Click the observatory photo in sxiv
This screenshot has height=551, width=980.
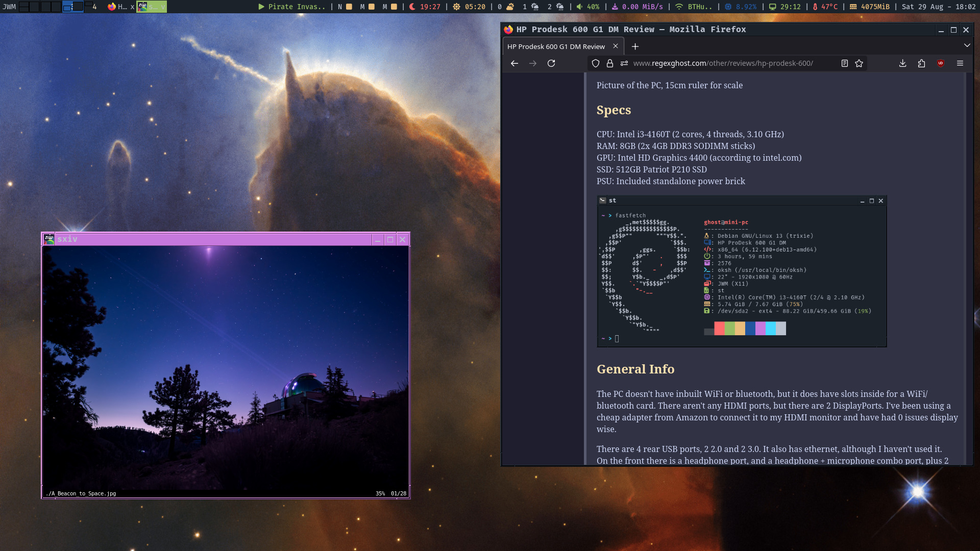click(226, 368)
